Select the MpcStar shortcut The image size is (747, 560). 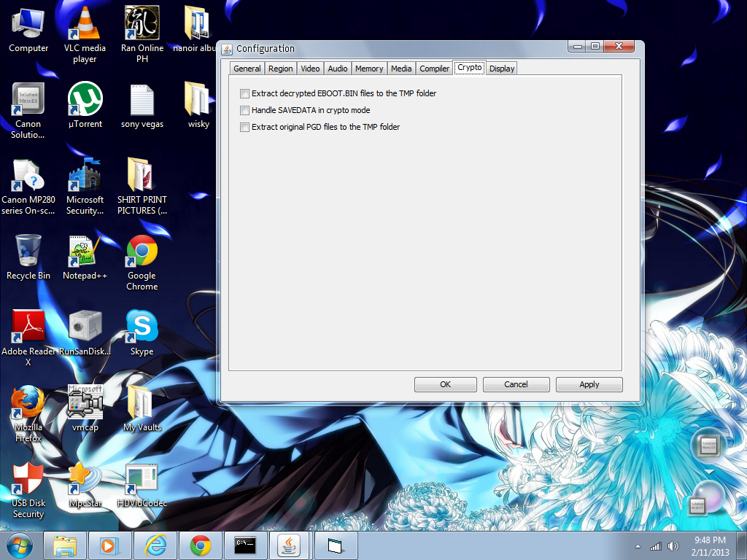tap(85, 485)
